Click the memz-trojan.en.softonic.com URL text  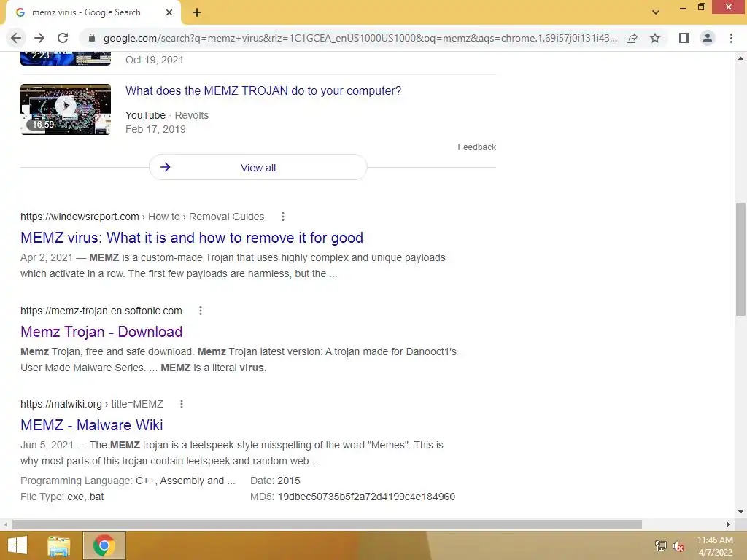[101, 311]
